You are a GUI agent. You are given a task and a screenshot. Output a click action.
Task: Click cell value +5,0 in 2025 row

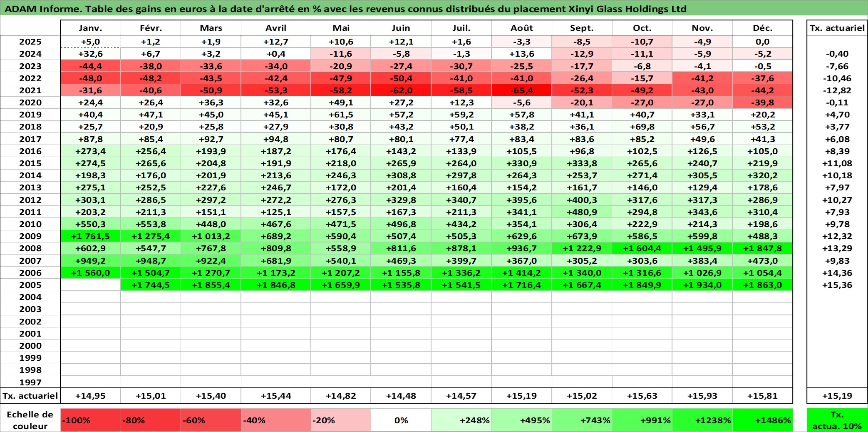tap(91, 42)
